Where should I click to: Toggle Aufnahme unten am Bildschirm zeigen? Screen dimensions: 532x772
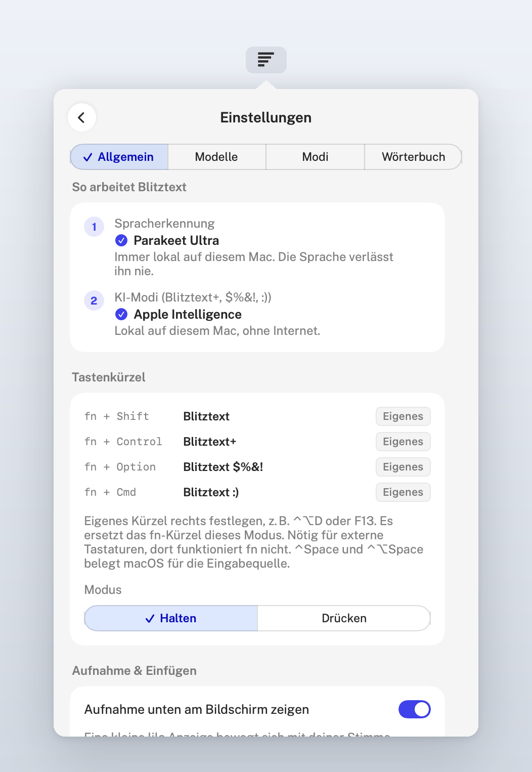[415, 709]
